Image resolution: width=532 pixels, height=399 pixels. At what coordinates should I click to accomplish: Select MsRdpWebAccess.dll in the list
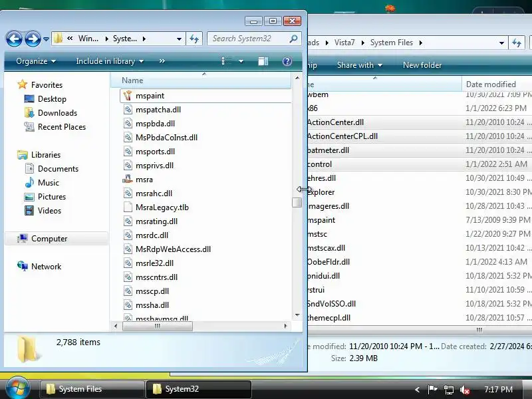point(173,249)
